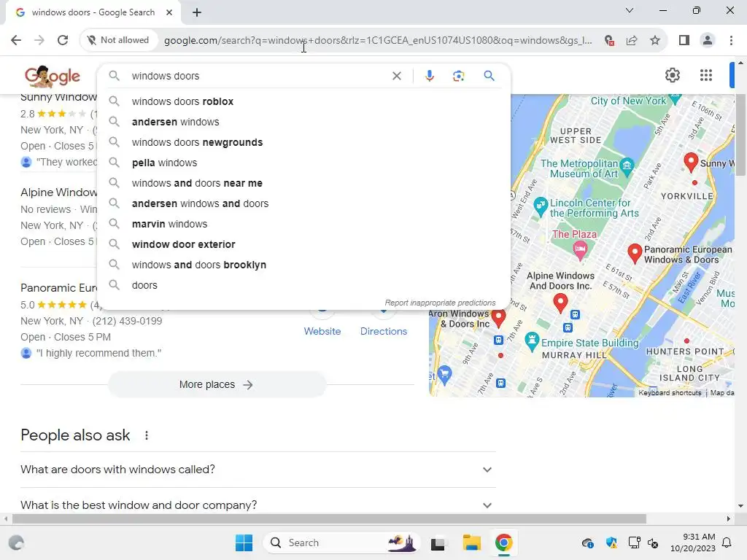Choose suggestion window door exterior
The height and width of the screenshot is (560, 747).
[x=303, y=244]
